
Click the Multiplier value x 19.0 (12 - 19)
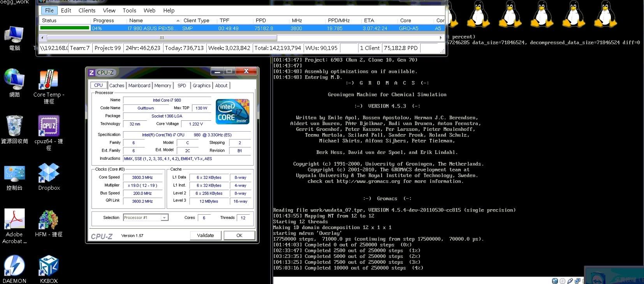142,185
